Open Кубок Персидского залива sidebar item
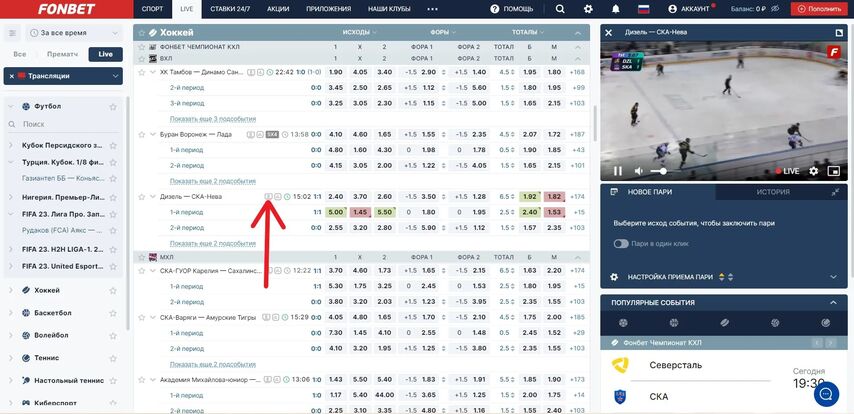The height and width of the screenshot is (414, 854). (x=62, y=145)
